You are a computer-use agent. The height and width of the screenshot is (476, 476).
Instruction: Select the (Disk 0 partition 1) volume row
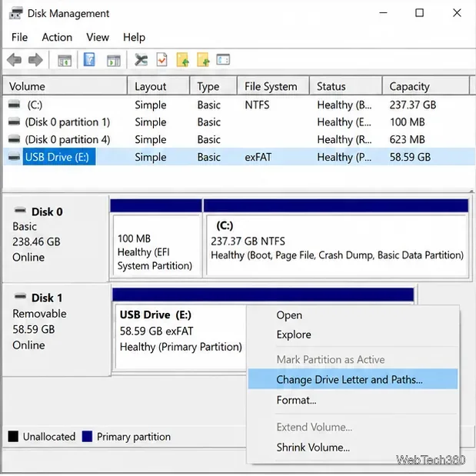(239, 122)
